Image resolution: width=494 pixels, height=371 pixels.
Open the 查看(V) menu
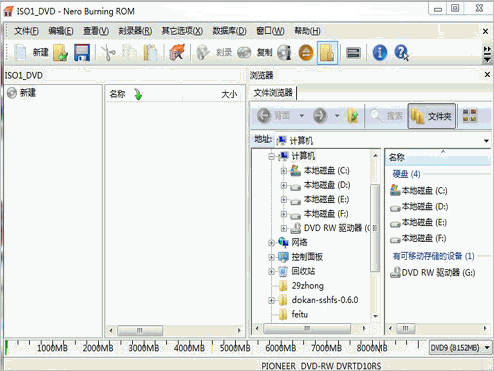point(96,31)
